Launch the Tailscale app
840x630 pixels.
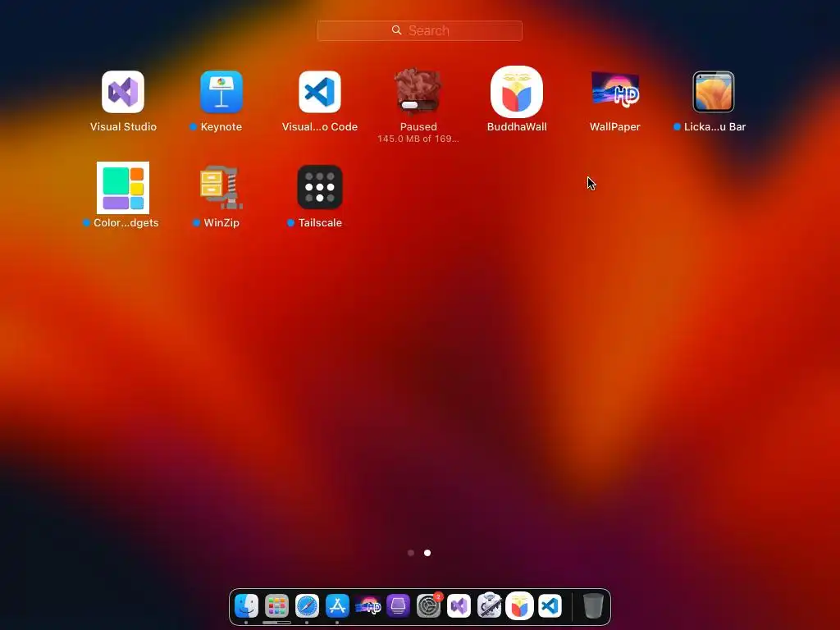320,188
